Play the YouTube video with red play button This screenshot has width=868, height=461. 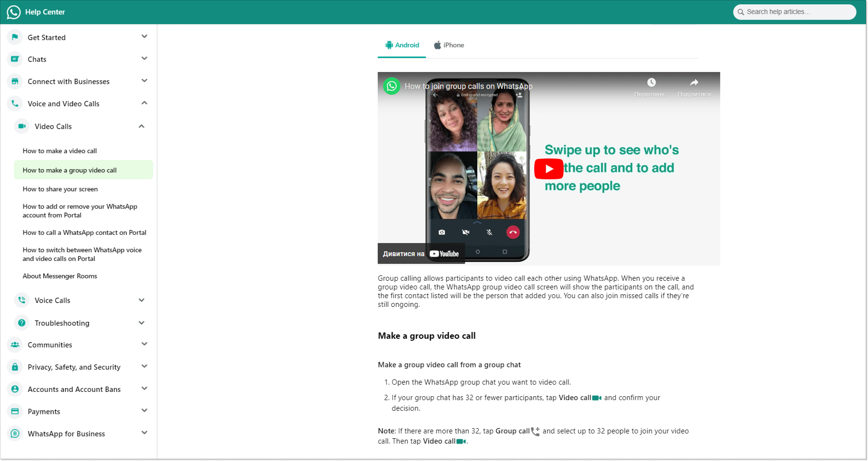(549, 168)
